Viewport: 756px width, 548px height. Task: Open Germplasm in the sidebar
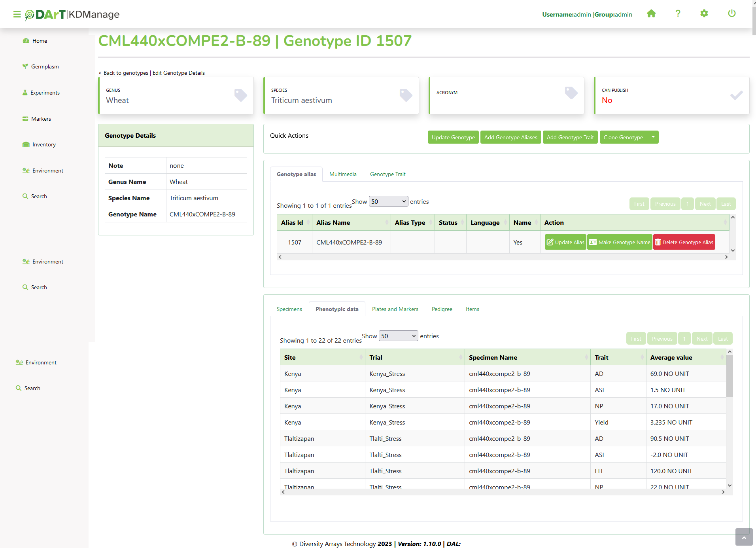tap(45, 66)
